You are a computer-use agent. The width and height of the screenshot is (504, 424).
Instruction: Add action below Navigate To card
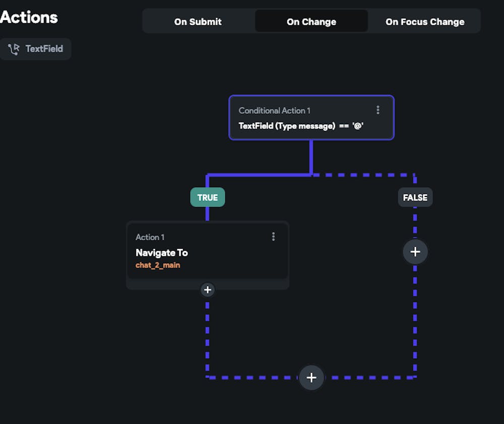207,290
